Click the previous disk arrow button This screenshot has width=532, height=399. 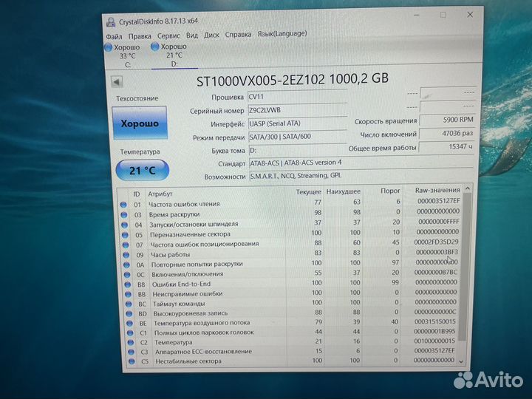tap(117, 82)
